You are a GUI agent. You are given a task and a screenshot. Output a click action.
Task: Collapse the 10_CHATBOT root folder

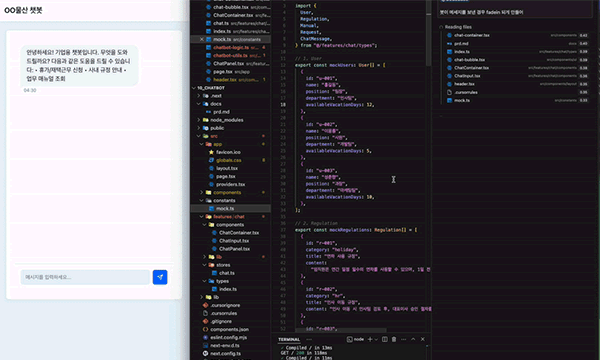coord(211,88)
